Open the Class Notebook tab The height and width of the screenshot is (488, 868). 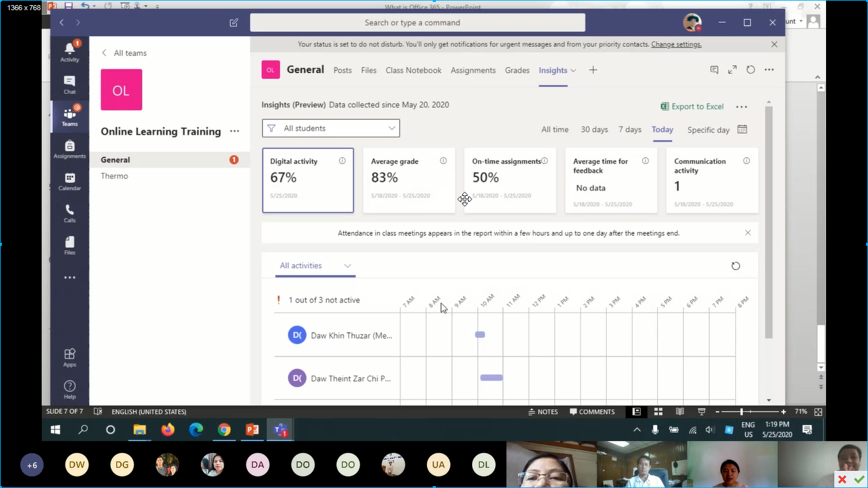tap(414, 71)
